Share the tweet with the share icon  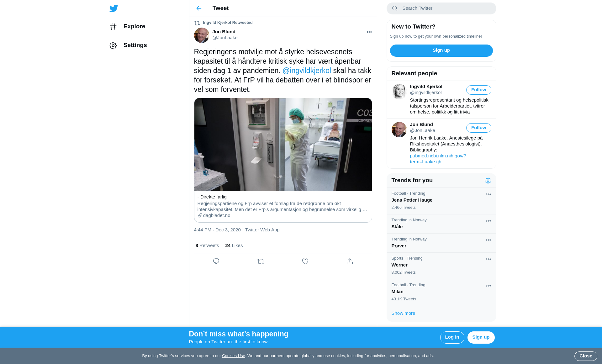tap(350, 261)
